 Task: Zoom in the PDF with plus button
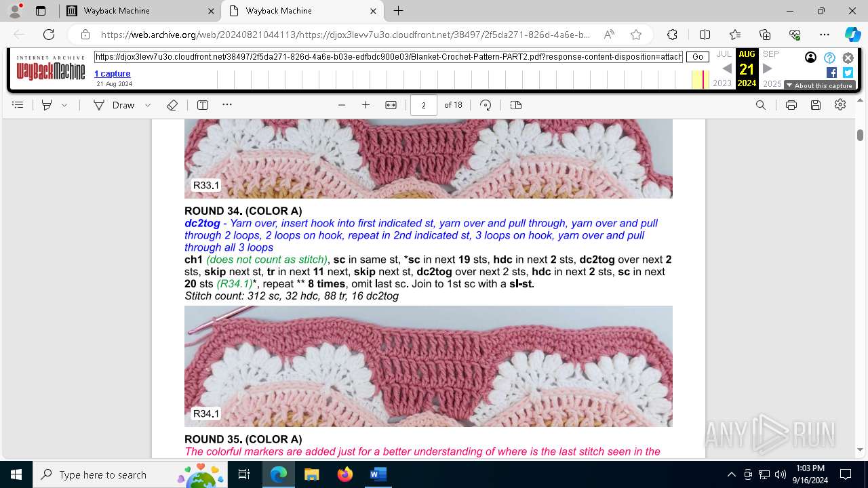click(366, 105)
